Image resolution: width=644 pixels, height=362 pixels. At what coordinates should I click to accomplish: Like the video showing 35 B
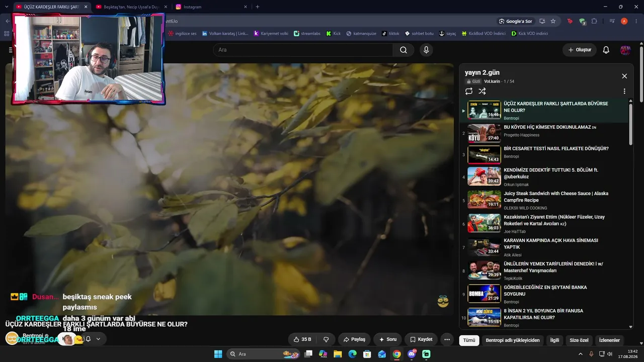pos(302,339)
